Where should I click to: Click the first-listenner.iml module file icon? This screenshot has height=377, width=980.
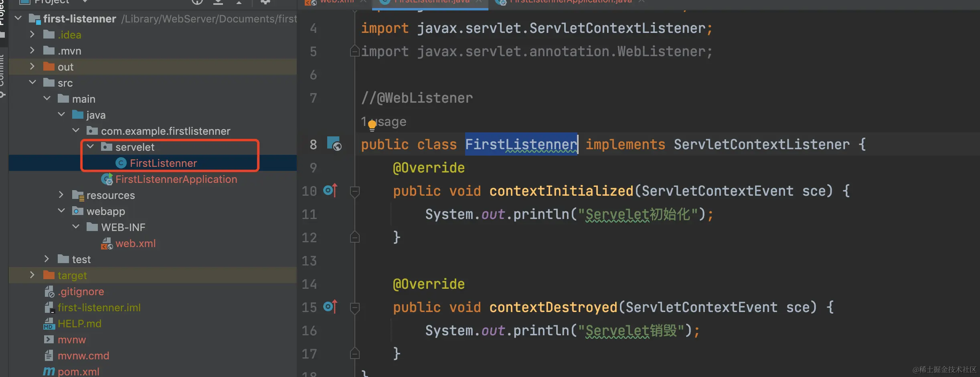coord(49,308)
